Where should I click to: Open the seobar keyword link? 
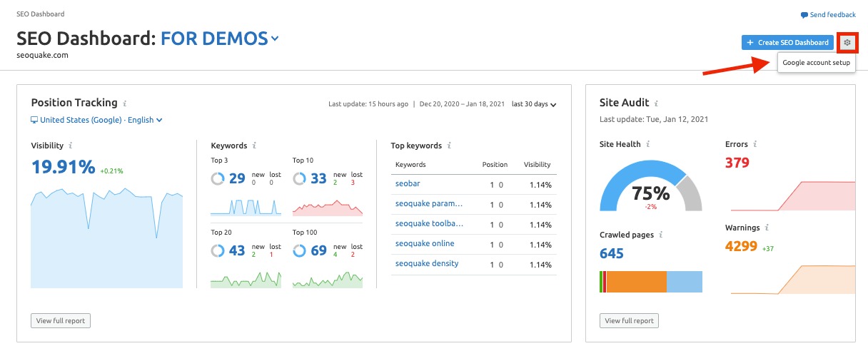pos(408,184)
